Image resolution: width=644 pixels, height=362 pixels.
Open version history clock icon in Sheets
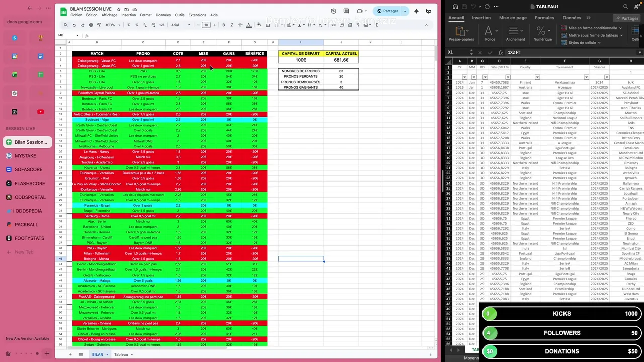point(333,11)
